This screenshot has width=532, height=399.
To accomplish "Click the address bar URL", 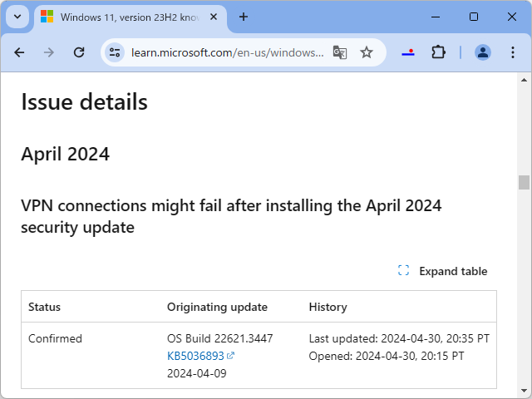I will (227, 52).
